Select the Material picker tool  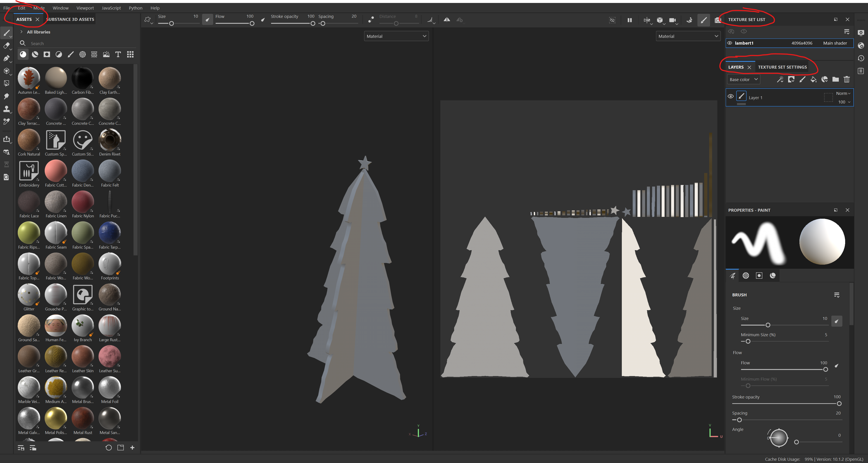pos(6,121)
